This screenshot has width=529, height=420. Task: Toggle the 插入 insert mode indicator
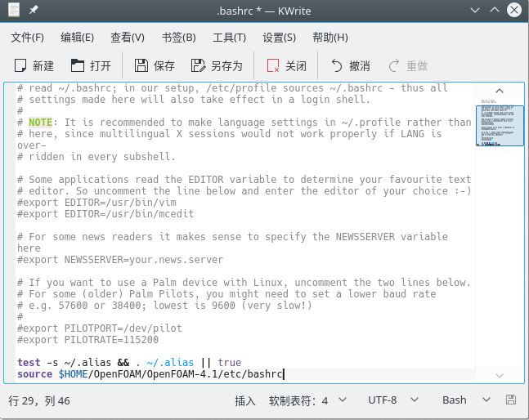tap(245, 400)
